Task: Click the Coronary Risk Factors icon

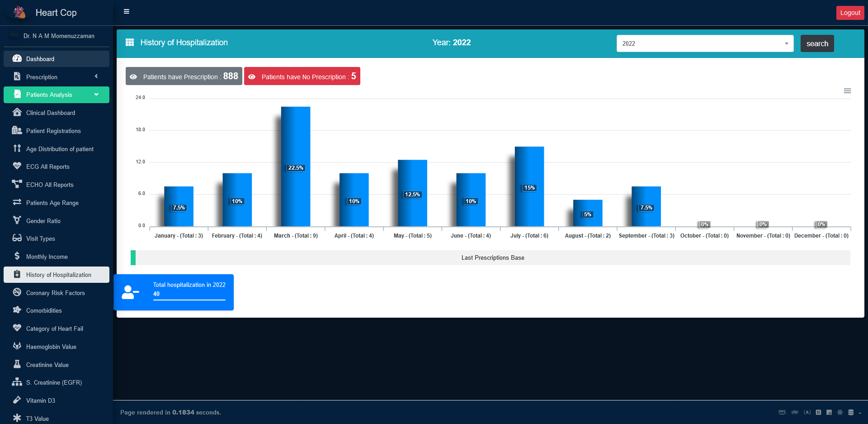Action: [x=17, y=292]
